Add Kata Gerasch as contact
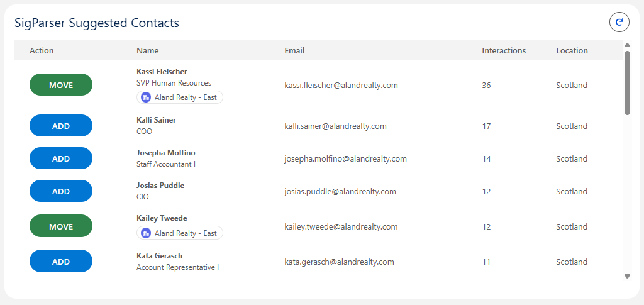644x305 pixels. (x=61, y=261)
